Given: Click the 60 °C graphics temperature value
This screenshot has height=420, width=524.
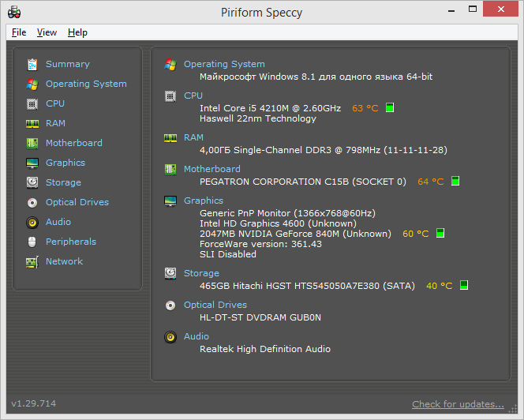Looking at the screenshot, I should [x=415, y=234].
